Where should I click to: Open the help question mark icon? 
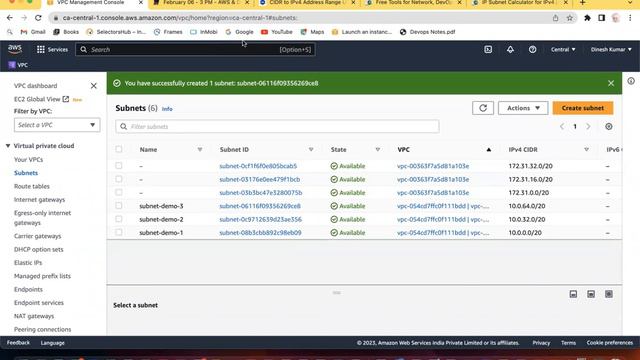pyautogui.click(x=532, y=49)
